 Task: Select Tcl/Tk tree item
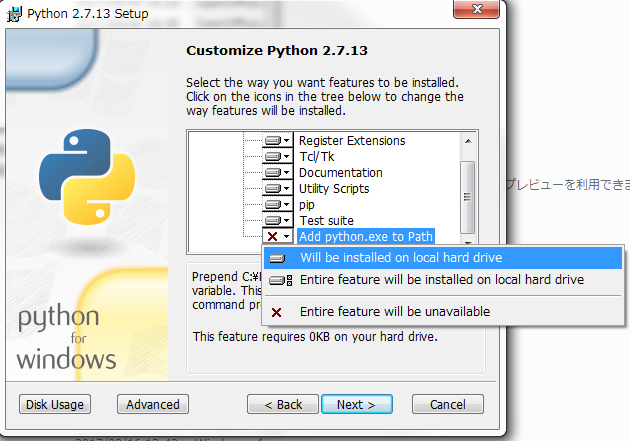[317, 157]
